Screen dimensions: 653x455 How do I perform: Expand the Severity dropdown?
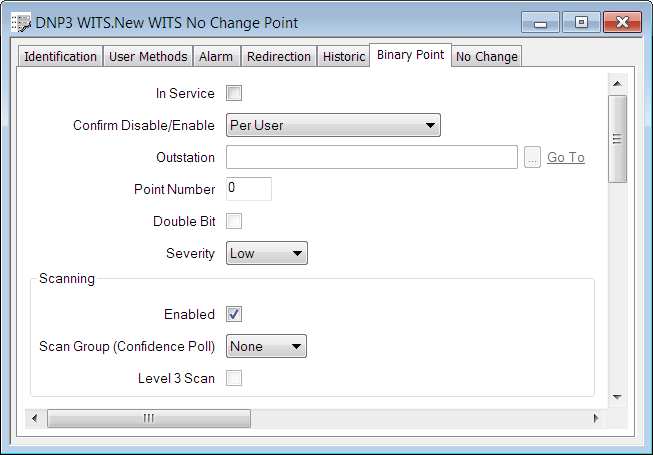(x=266, y=254)
